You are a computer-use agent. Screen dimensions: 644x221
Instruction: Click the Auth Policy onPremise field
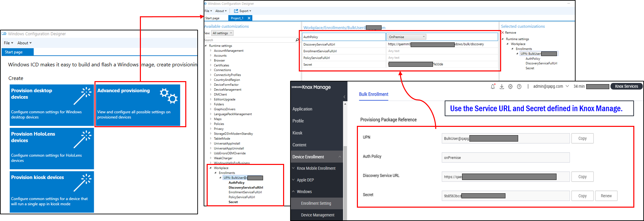click(505, 158)
